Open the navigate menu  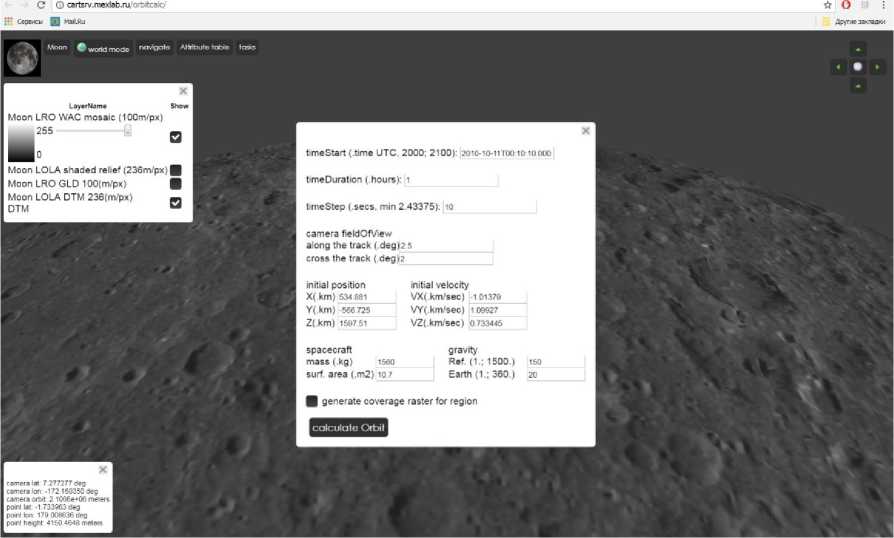coord(155,47)
